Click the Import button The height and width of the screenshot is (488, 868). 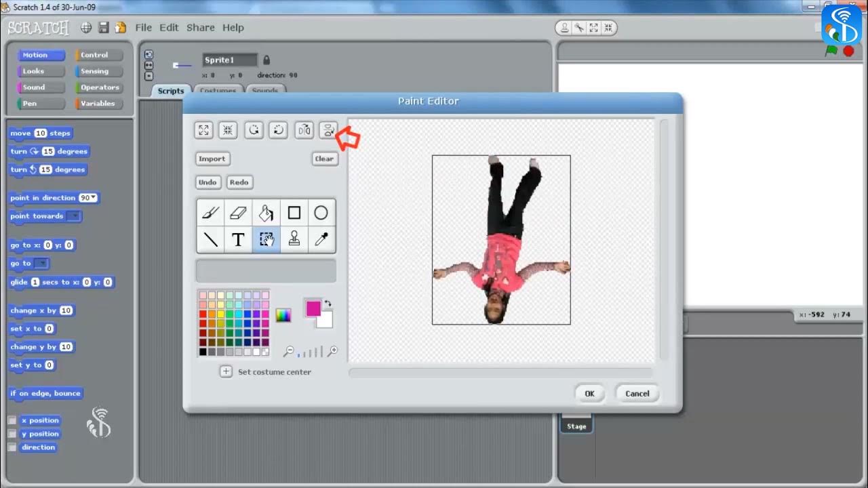point(212,159)
